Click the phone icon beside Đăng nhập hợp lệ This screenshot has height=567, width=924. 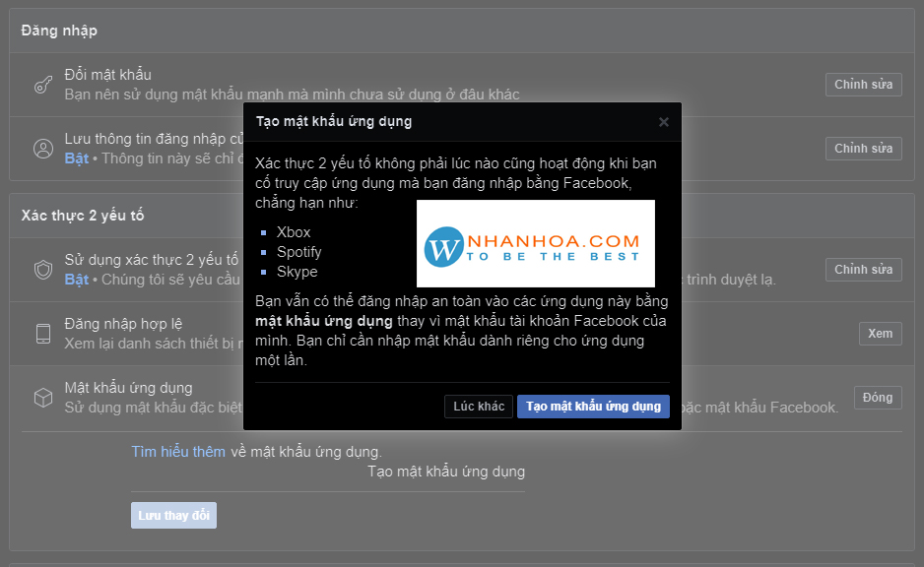coord(43,334)
